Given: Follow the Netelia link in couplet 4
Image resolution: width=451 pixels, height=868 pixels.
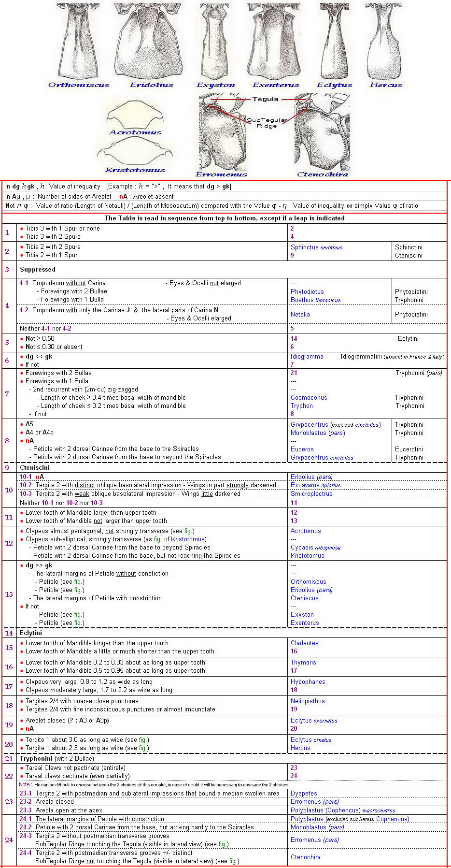Looking at the screenshot, I should tap(300, 315).
